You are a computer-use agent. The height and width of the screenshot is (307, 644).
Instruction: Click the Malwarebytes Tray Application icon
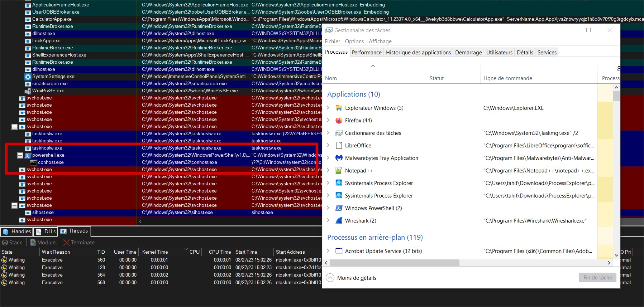coord(339,158)
